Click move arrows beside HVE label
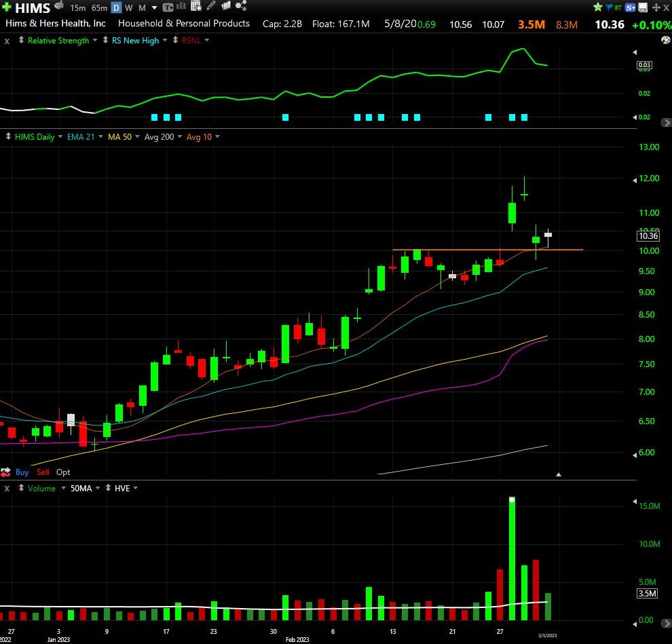Screen dimensions: 672x644 pyautogui.click(x=108, y=488)
